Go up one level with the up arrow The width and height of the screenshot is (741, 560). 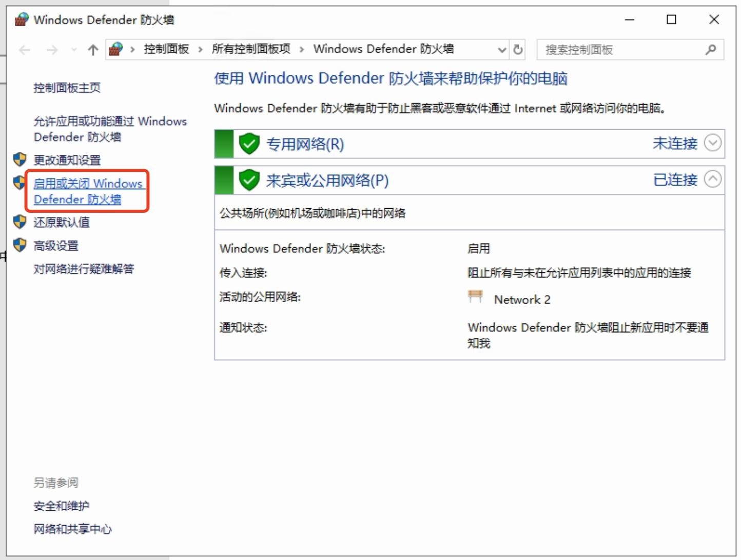tap(93, 50)
